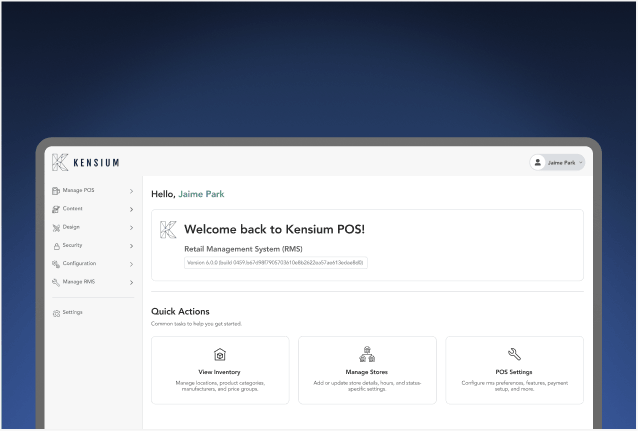Expand the Security chevron
The height and width of the screenshot is (431, 638).
click(x=131, y=246)
